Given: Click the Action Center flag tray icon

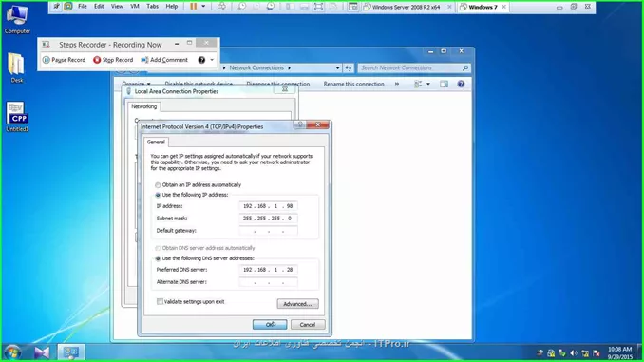Looking at the screenshot, I should click(597, 352).
